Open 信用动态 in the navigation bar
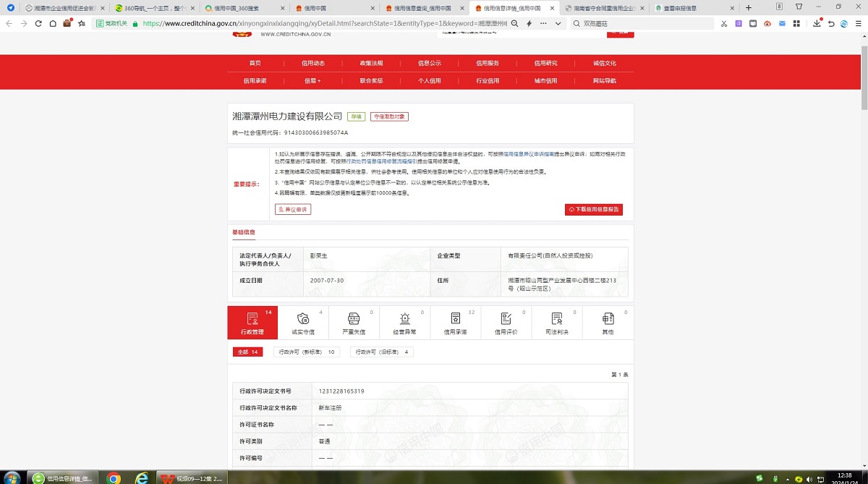 click(x=313, y=63)
